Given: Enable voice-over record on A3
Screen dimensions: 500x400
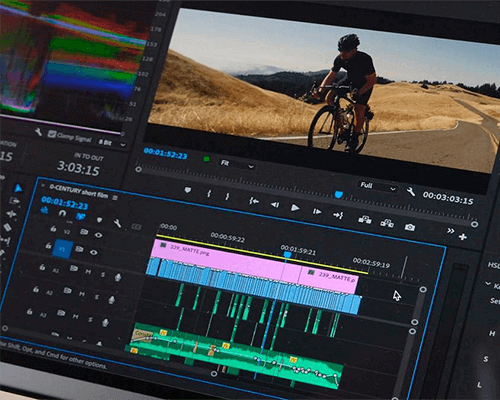Looking at the screenshot, I should (x=105, y=322).
